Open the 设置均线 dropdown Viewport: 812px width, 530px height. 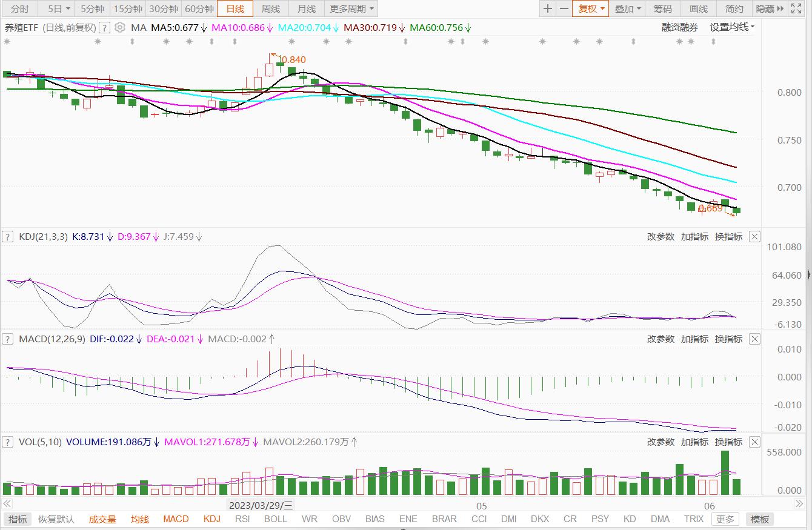tap(732, 27)
